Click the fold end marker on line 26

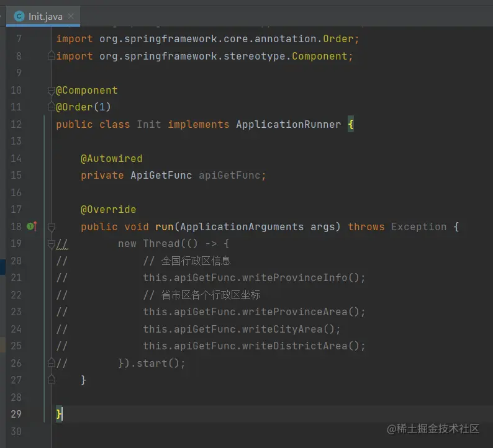tap(51, 363)
